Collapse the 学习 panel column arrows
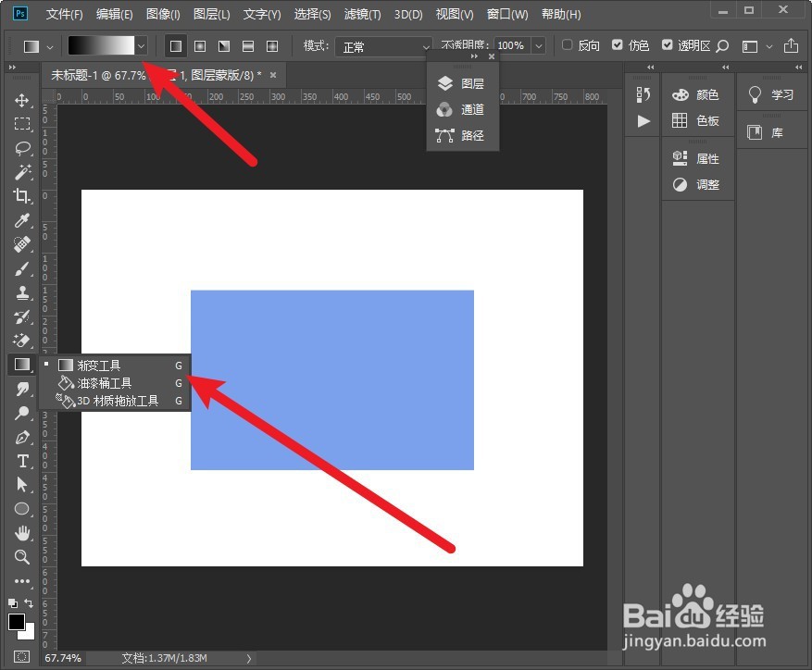 pyautogui.click(x=798, y=68)
